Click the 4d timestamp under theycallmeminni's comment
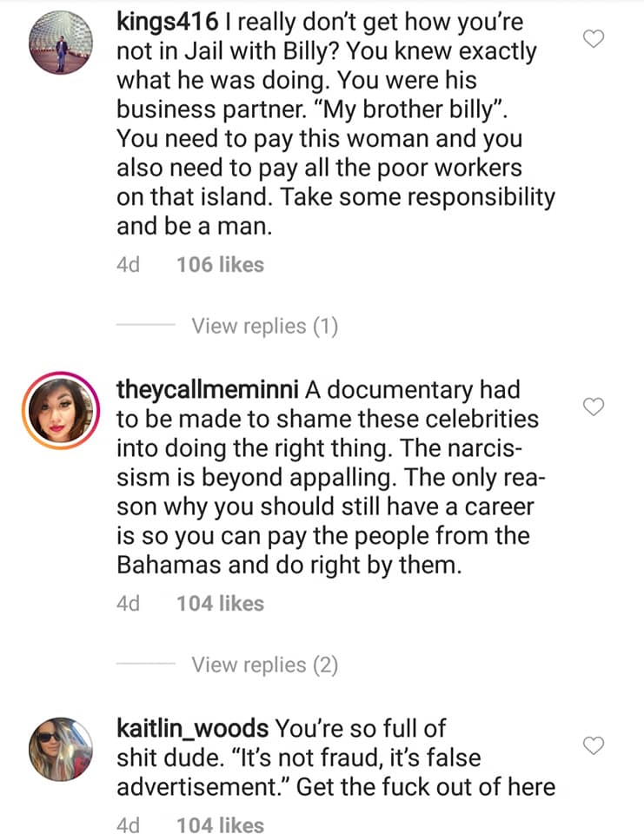 coord(128,604)
